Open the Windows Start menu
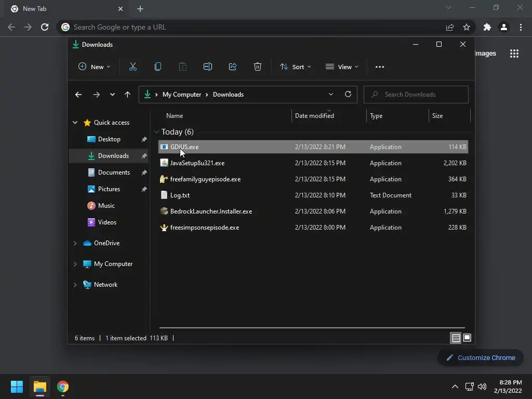This screenshot has height=399, width=532. (17, 387)
